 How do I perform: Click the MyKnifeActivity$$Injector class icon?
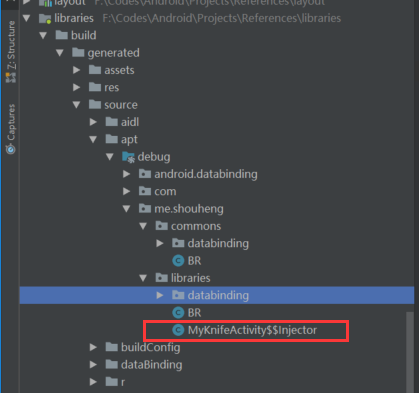tap(178, 330)
